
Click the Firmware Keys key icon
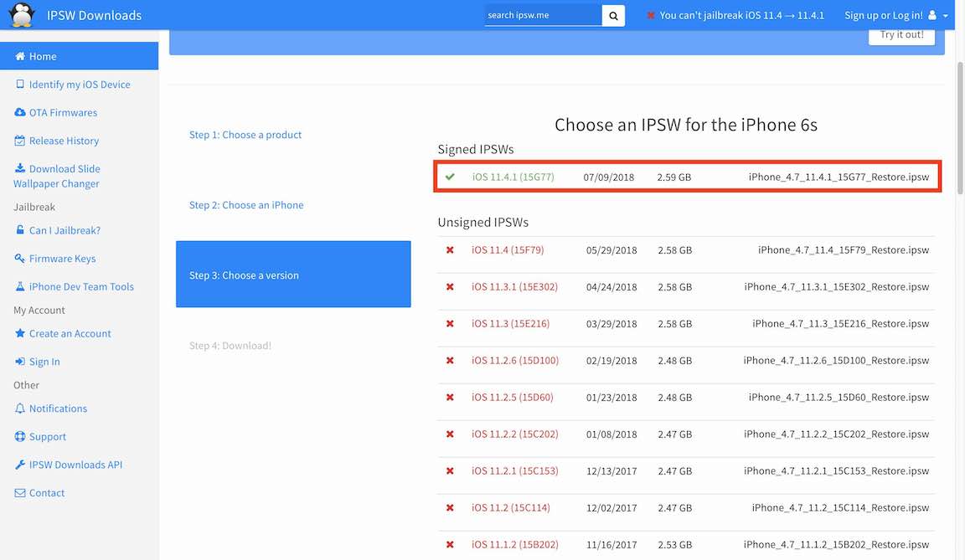[x=20, y=258]
